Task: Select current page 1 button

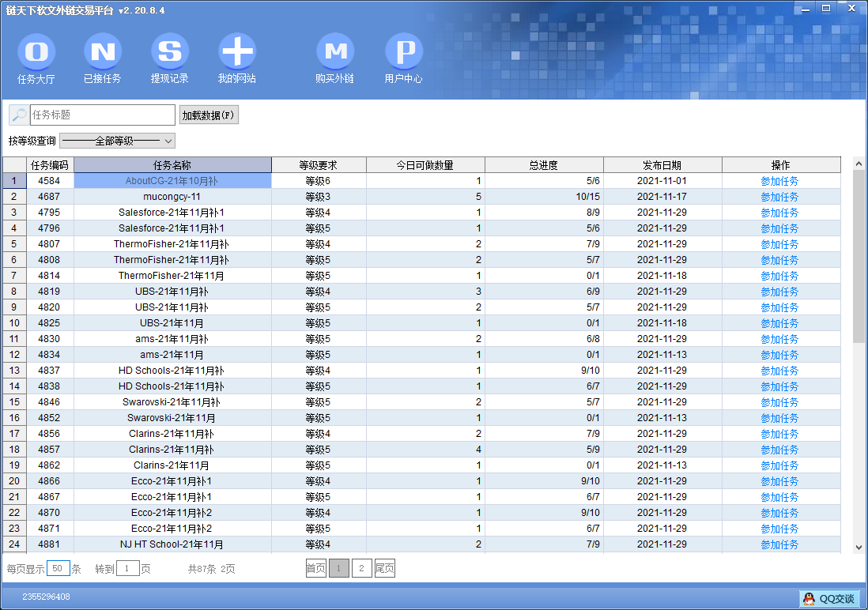Action: (x=339, y=568)
